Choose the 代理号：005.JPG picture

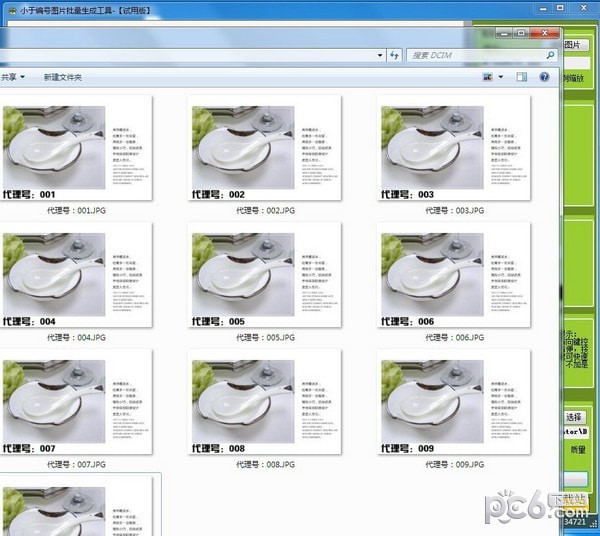(266, 275)
